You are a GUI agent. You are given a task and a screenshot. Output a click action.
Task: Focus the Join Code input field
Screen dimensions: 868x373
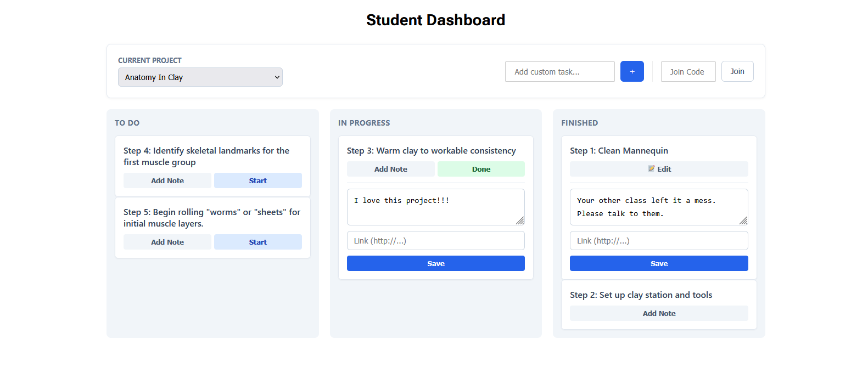[x=688, y=72]
